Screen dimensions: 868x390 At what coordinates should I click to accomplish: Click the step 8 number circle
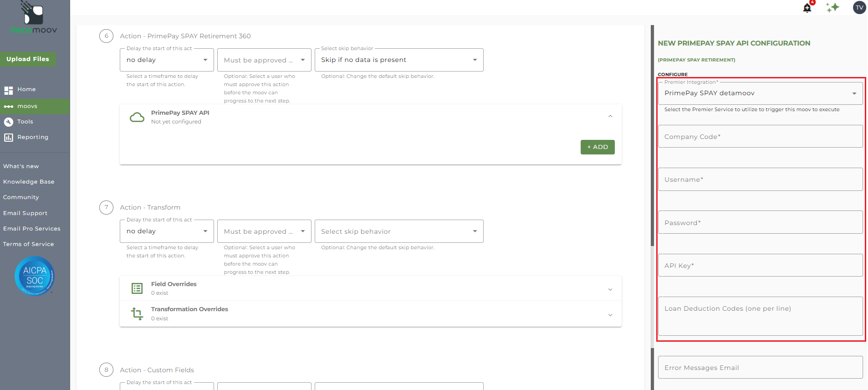click(106, 370)
